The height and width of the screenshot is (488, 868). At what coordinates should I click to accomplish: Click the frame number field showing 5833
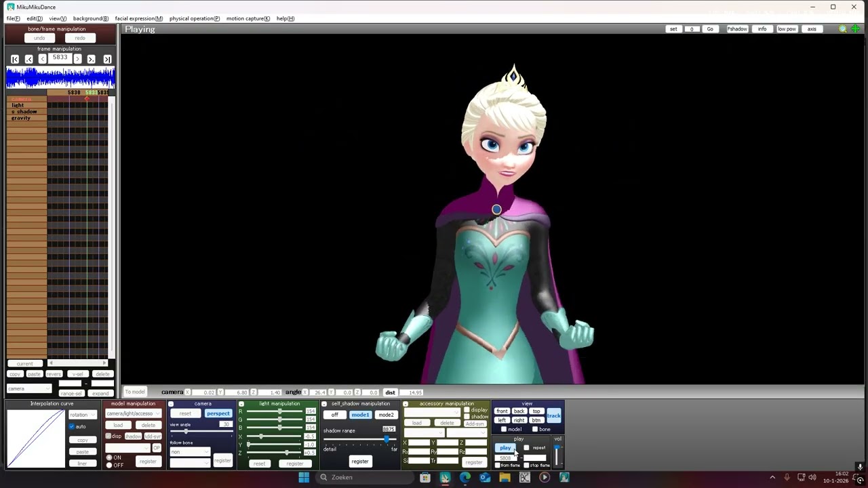(60, 59)
